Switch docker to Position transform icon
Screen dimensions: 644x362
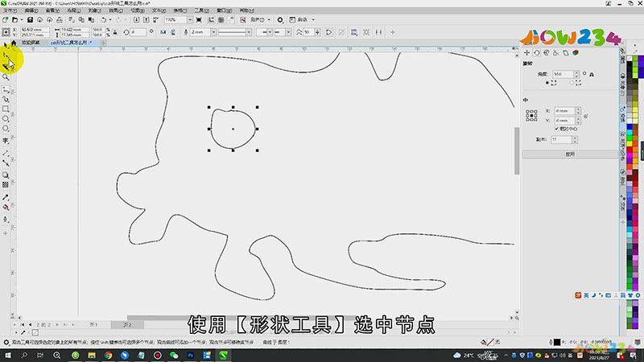pyautogui.click(x=527, y=52)
